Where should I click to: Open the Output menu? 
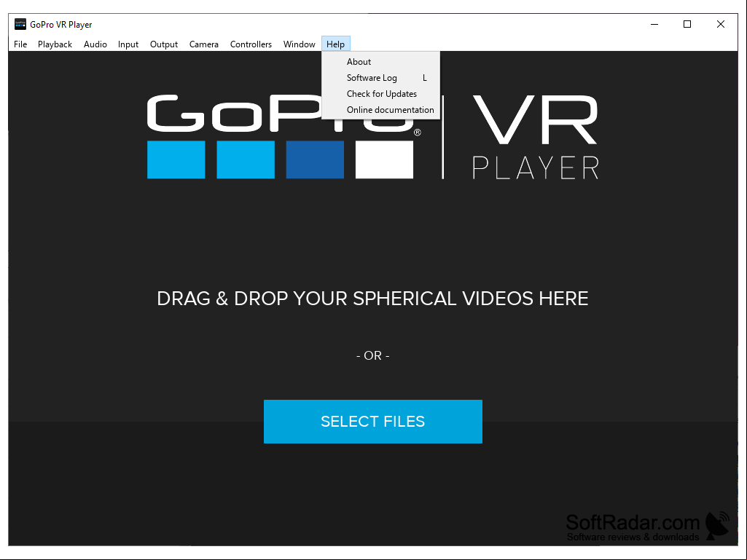point(164,44)
